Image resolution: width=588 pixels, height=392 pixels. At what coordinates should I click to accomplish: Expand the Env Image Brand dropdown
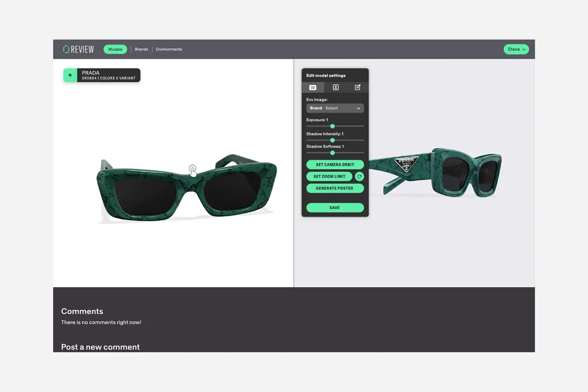[x=335, y=108]
